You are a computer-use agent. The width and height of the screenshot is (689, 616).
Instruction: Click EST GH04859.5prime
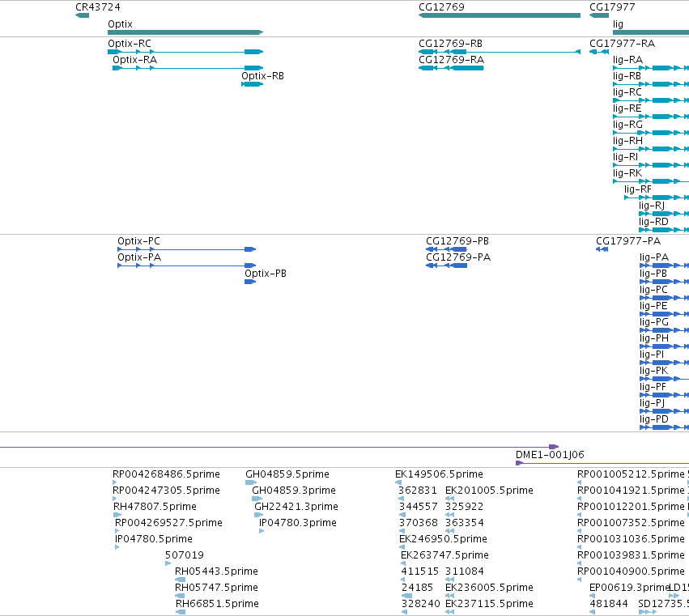251,482
